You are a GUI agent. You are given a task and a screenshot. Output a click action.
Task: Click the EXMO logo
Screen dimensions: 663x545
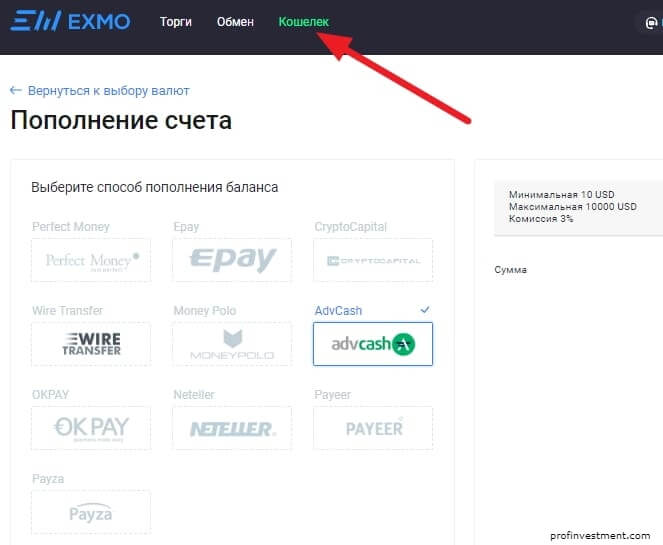tap(71, 21)
